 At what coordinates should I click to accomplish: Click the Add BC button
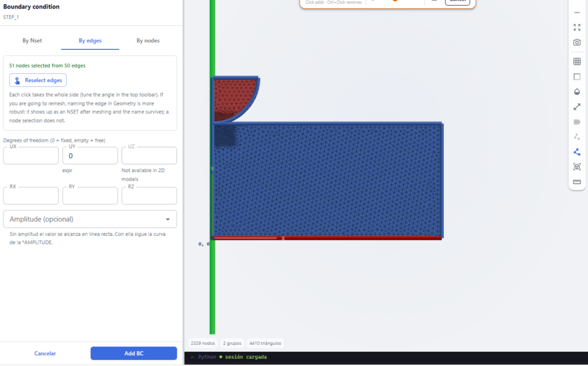[134, 353]
